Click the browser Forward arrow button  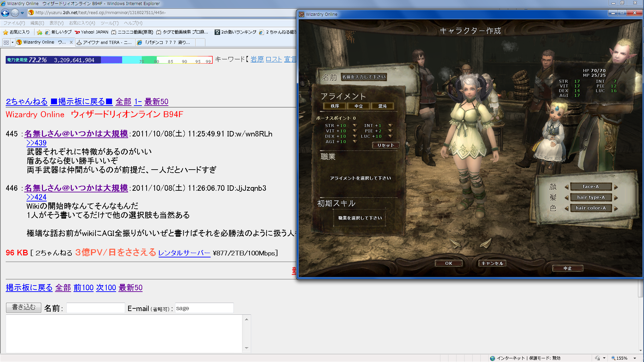tap(15, 13)
